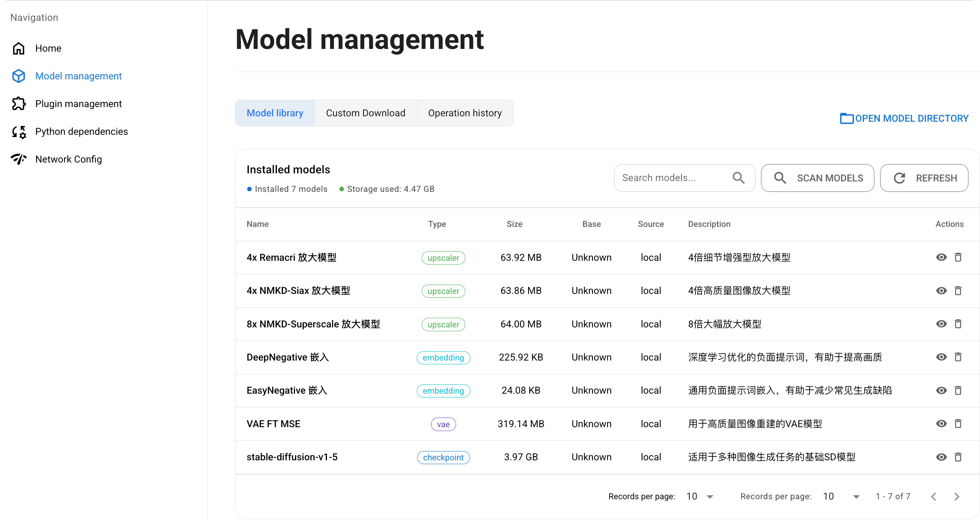Open the Home navigation icon
This screenshot has height=520, width=980.
(x=18, y=48)
